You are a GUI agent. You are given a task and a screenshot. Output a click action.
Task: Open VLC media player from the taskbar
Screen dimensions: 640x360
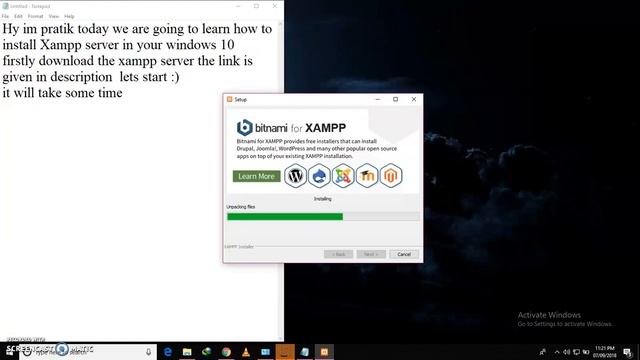pos(246,352)
